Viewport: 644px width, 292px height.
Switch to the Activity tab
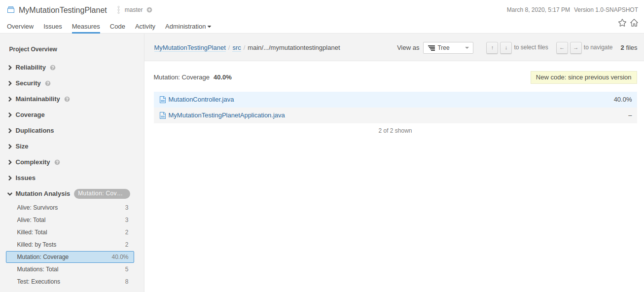pyautogui.click(x=145, y=27)
